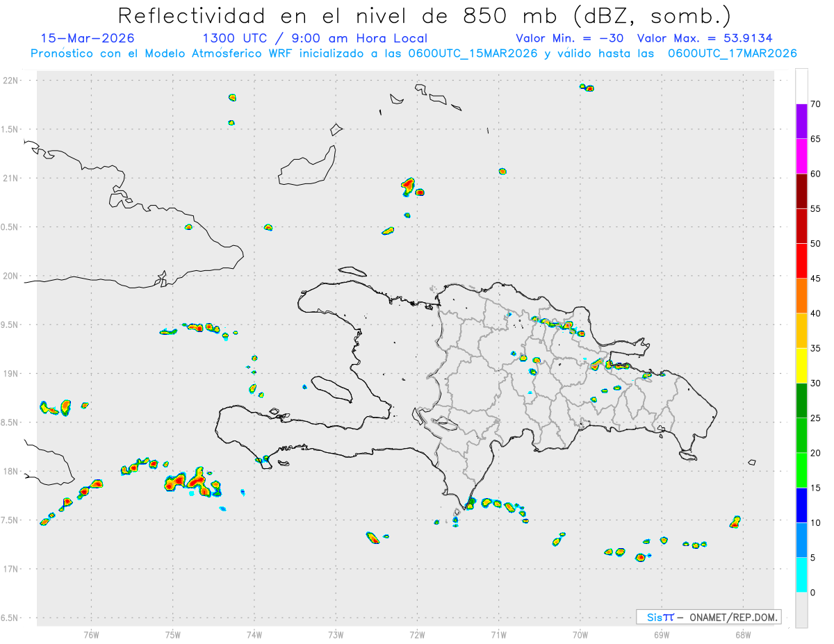The image size is (834, 644).
Task: Click the latitude axis label "17N"
Action: click(12, 569)
